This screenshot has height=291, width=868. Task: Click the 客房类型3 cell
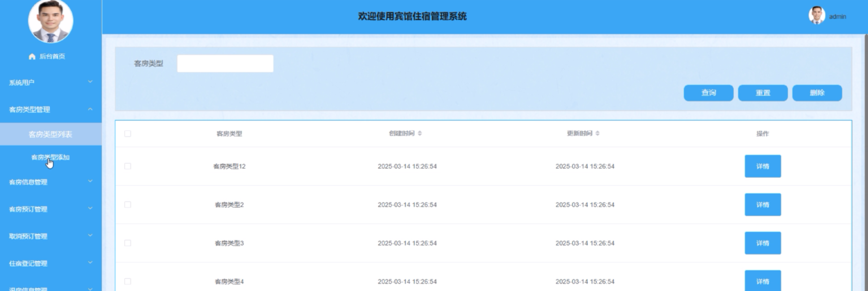coord(229,243)
